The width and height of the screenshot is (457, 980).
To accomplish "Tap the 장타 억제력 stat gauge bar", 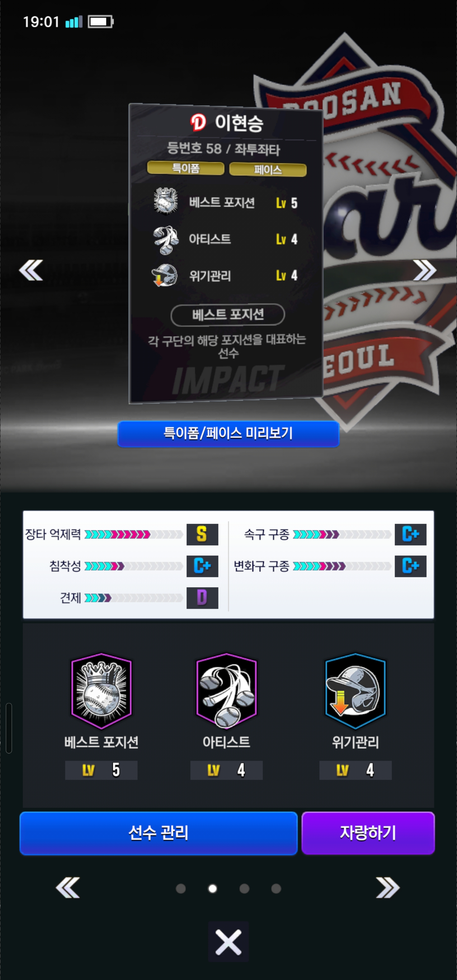I will coord(134,534).
